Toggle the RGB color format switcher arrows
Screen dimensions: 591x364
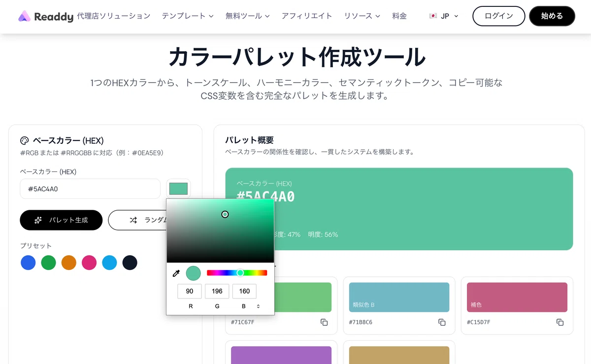tap(258, 306)
